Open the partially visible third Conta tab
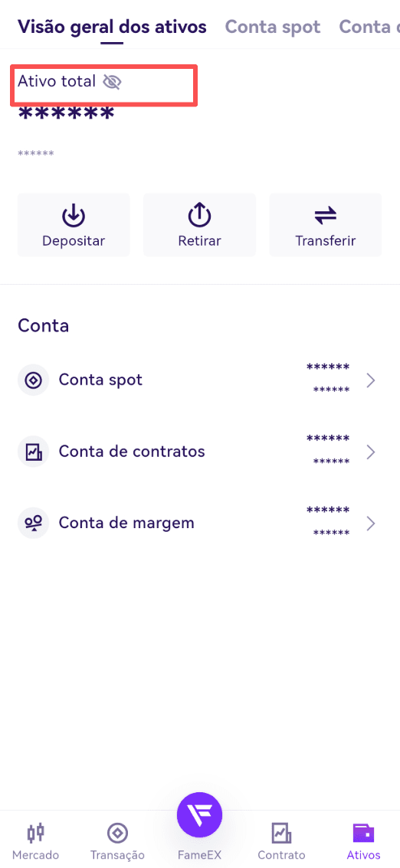This screenshot has width=400, height=868. [369, 27]
